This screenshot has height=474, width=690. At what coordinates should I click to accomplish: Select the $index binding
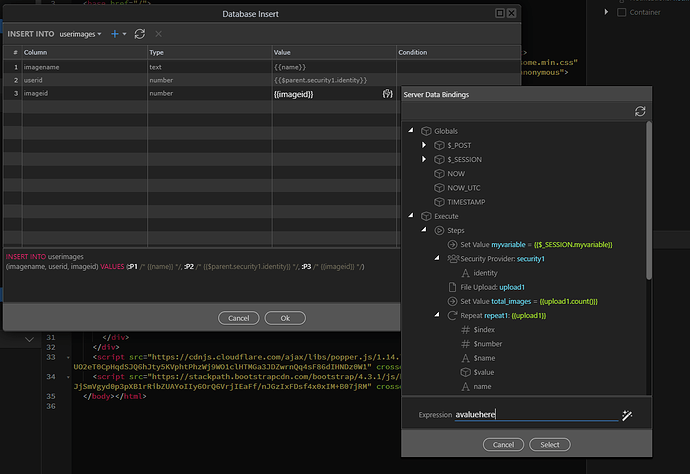pyautogui.click(x=484, y=330)
